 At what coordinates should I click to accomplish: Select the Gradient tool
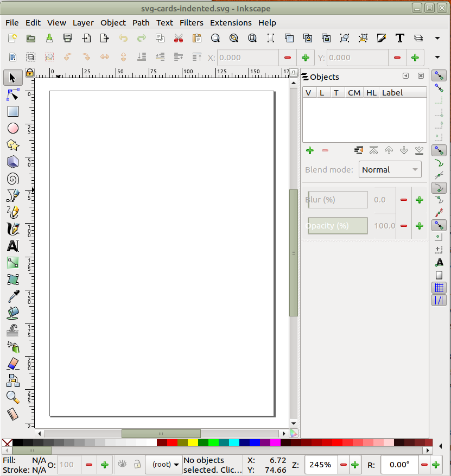(12, 263)
